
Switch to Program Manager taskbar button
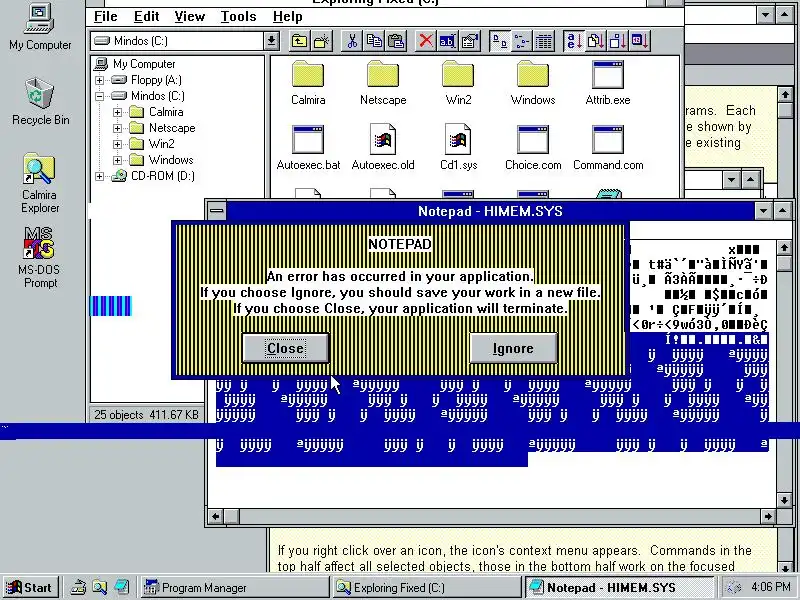tap(234, 587)
